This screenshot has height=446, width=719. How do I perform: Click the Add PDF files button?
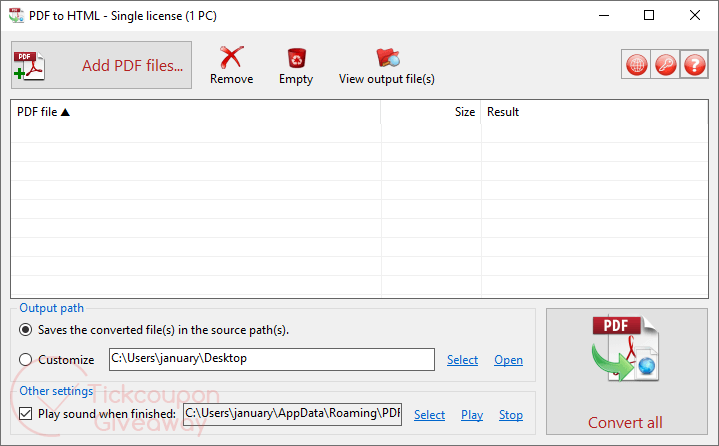coord(101,65)
